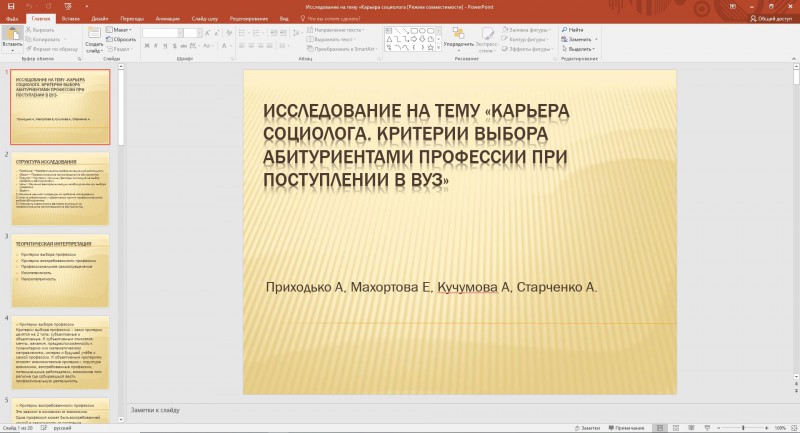Toggle bold Ж formatting
The image size is (800, 433).
click(x=147, y=46)
